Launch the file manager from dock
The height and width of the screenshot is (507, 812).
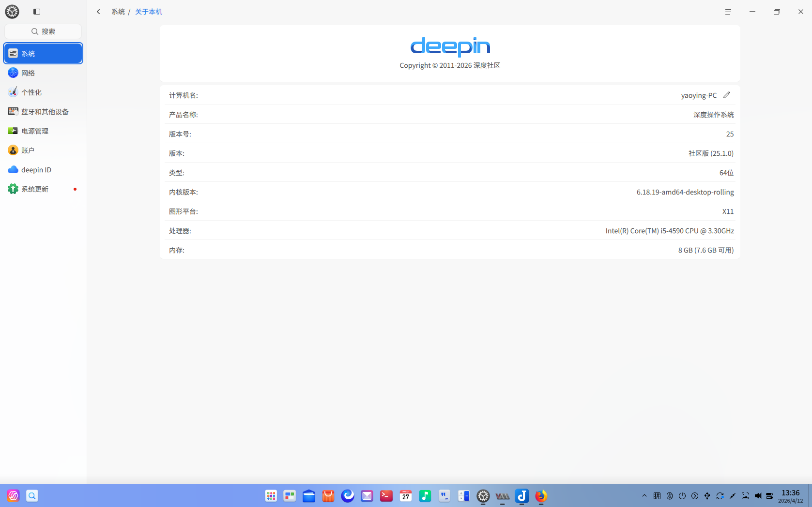[309, 496]
